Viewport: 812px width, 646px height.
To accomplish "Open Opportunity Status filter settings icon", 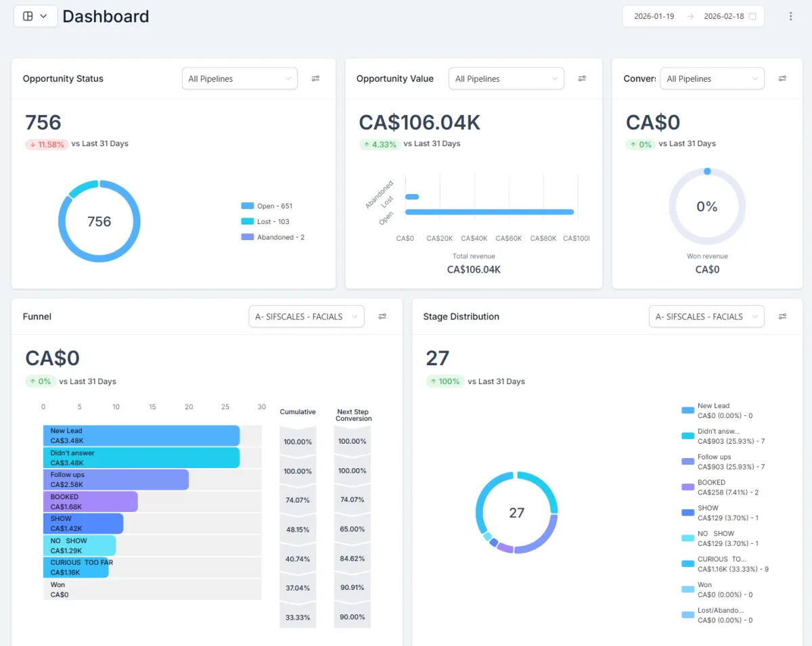I will click(x=315, y=78).
